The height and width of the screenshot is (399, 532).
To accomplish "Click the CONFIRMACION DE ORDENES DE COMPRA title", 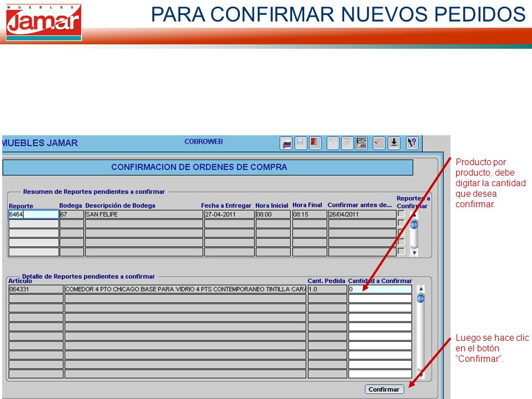I will pos(199,167).
